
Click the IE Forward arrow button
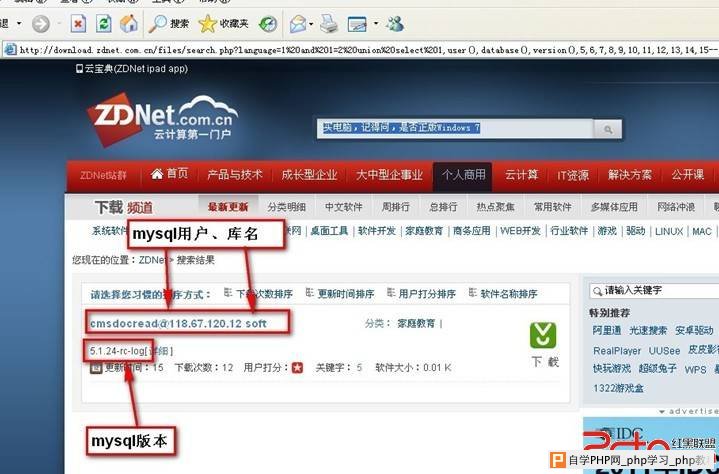[x=40, y=24]
